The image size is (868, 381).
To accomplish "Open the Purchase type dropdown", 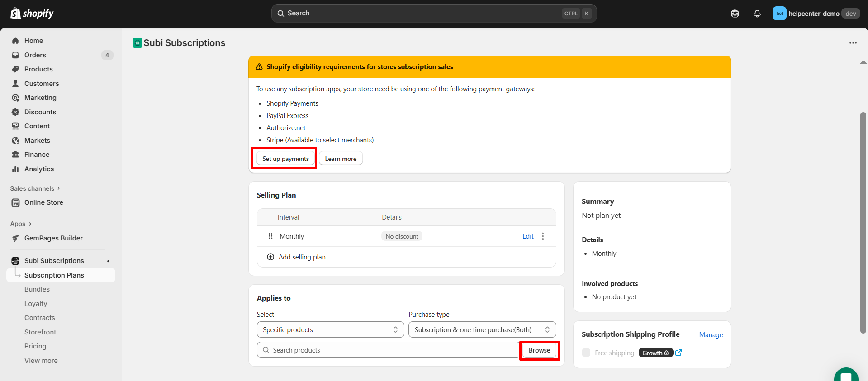I will click(482, 330).
